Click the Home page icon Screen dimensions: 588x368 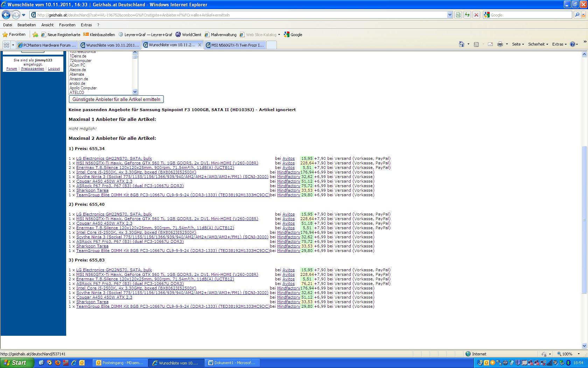(x=461, y=44)
